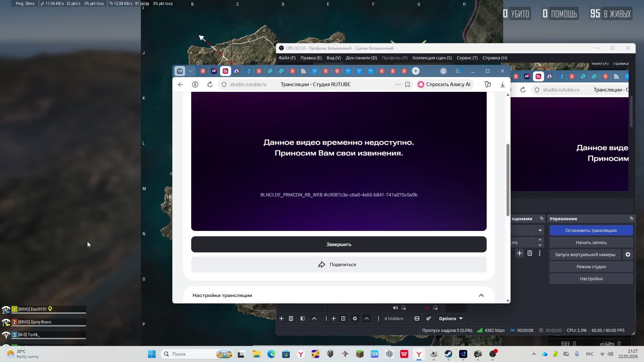
Task: Open browser downloads arrow icon
Action: pyautogui.click(x=502, y=84)
